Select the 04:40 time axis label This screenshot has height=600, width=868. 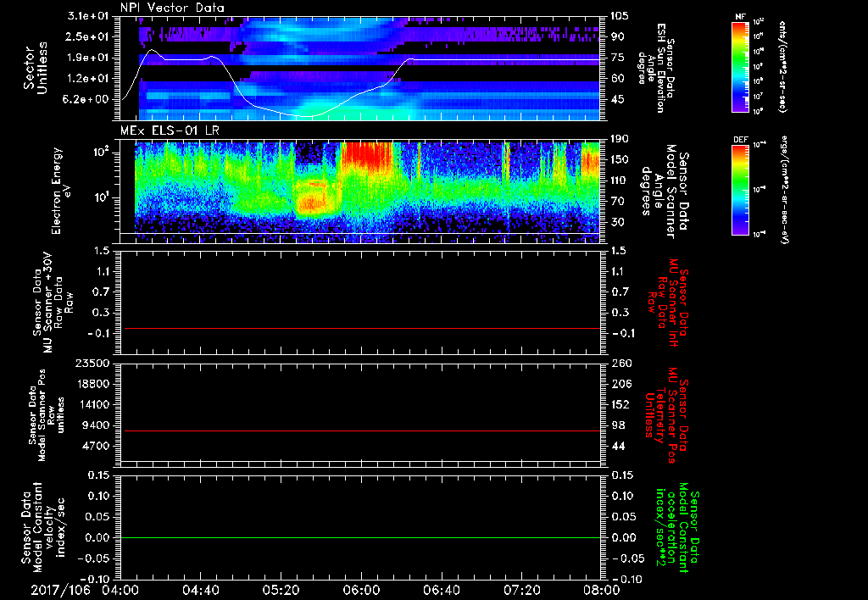(x=200, y=590)
